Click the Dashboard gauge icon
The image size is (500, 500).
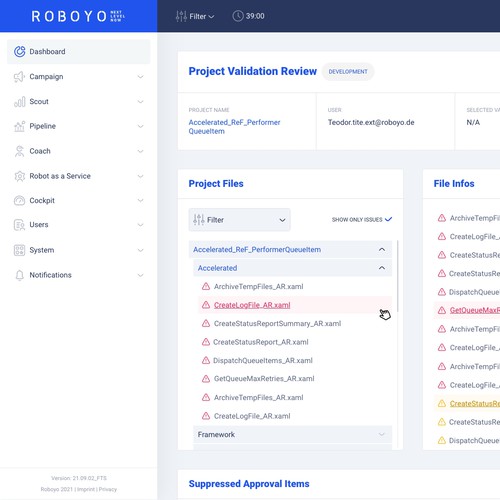[19, 52]
